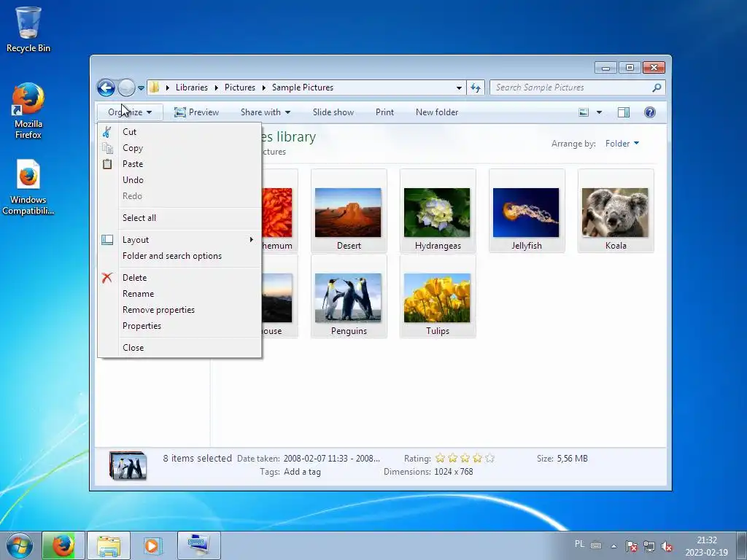Click Windows Explorer taskbar icon

pos(109,545)
